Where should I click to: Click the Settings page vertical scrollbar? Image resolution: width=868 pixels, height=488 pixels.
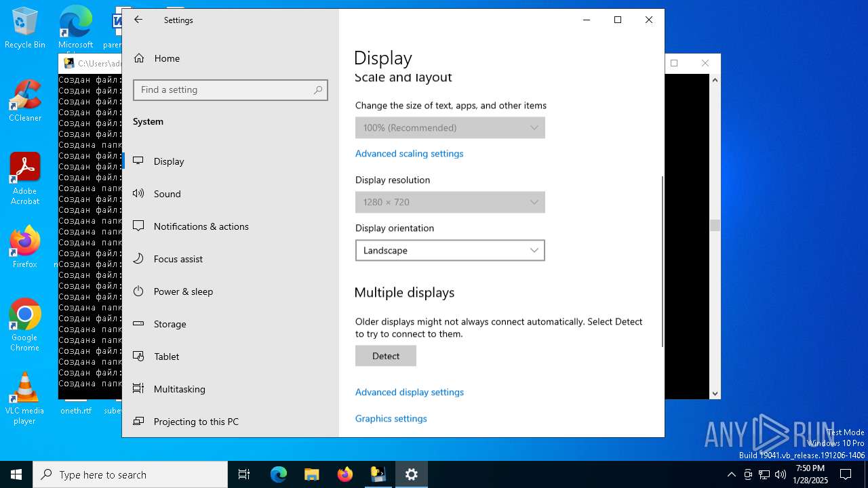pos(662,261)
